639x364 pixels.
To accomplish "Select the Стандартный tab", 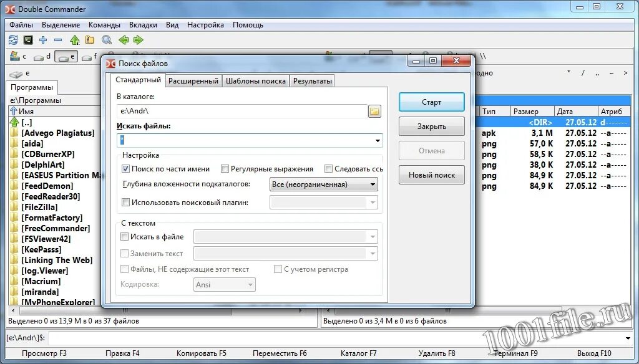I will click(138, 80).
